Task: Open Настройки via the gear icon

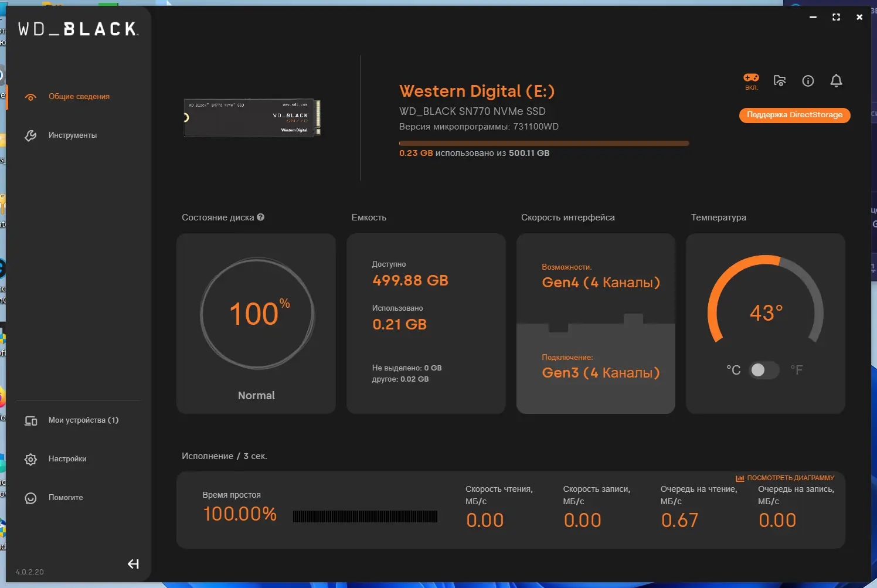Action: [30, 459]
